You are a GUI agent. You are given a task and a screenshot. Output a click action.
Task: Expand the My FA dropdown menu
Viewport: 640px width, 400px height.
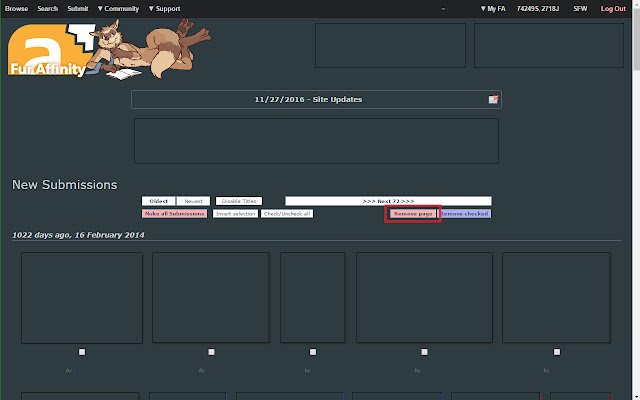493,9
